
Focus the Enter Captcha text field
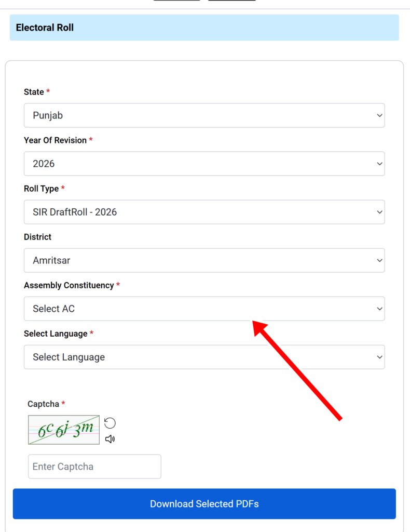point(94,467)
